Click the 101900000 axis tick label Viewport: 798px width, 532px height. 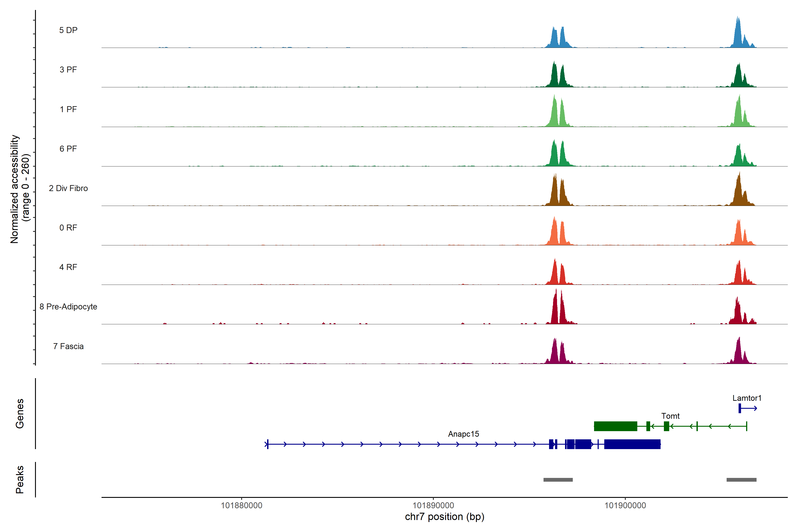tap(625, 506)
